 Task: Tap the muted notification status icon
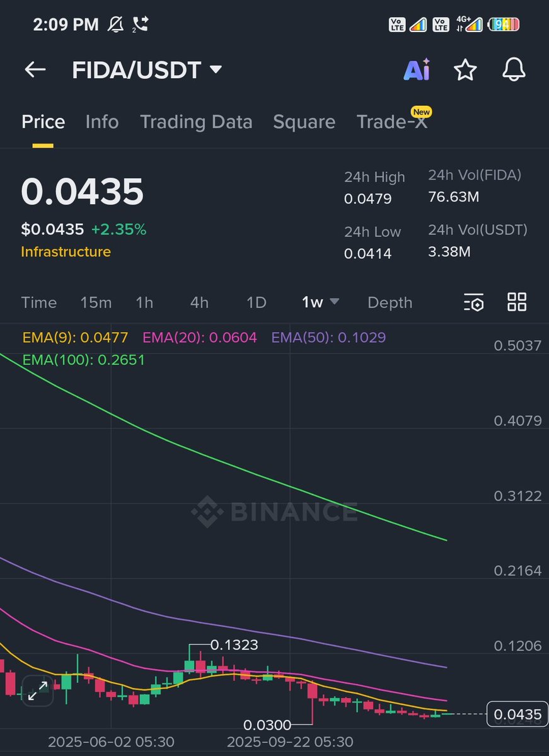click(x=116, y=25)
